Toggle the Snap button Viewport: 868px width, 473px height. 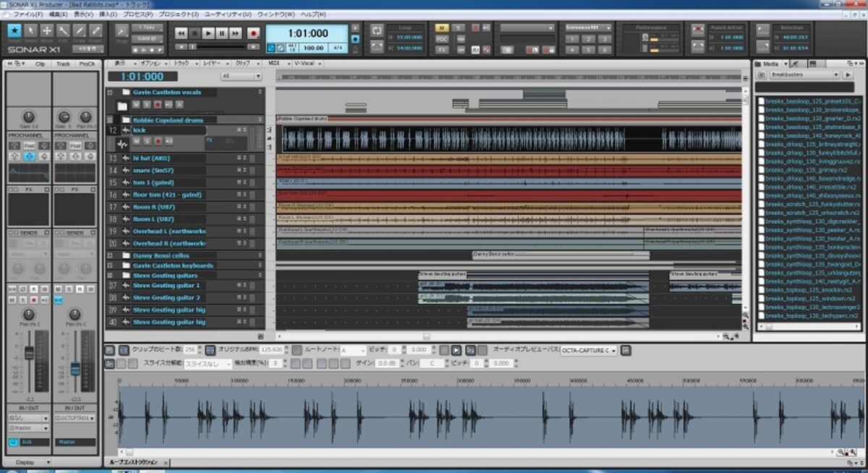(120, 32)
